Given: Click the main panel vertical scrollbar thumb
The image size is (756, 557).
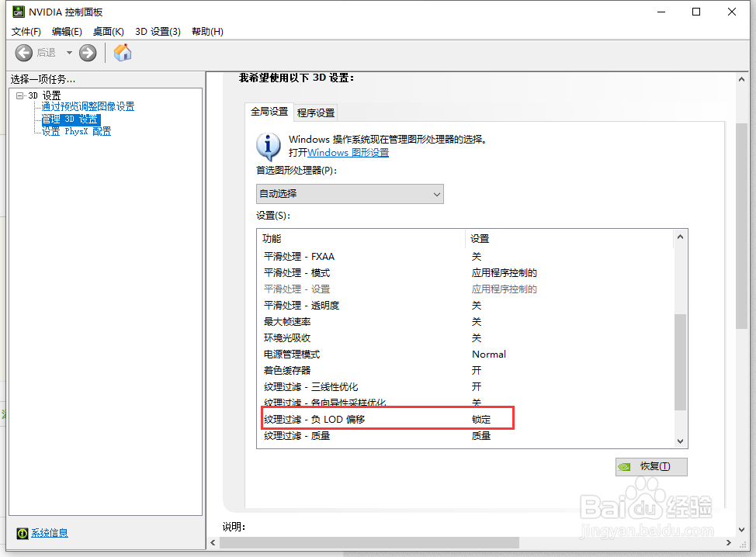Looking at the screenshot, I should pos(741,226).
